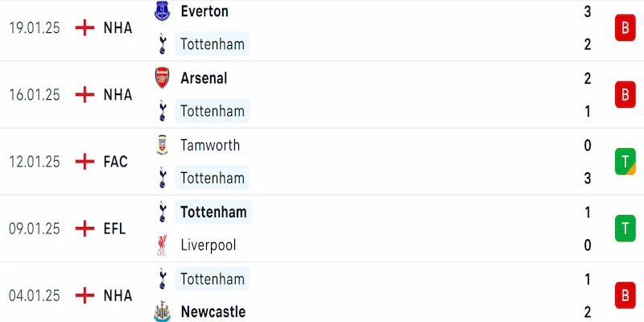Open the Everton team name link

pos(204,11)
